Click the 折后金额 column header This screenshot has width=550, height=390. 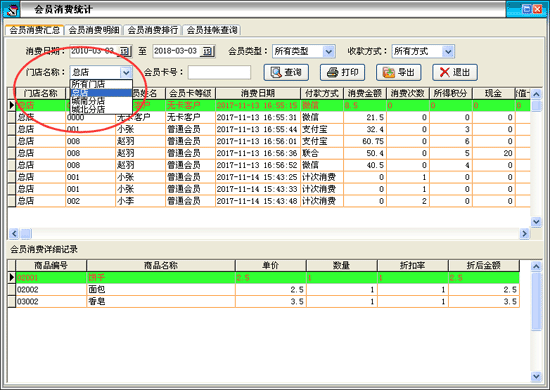[483, 265]
